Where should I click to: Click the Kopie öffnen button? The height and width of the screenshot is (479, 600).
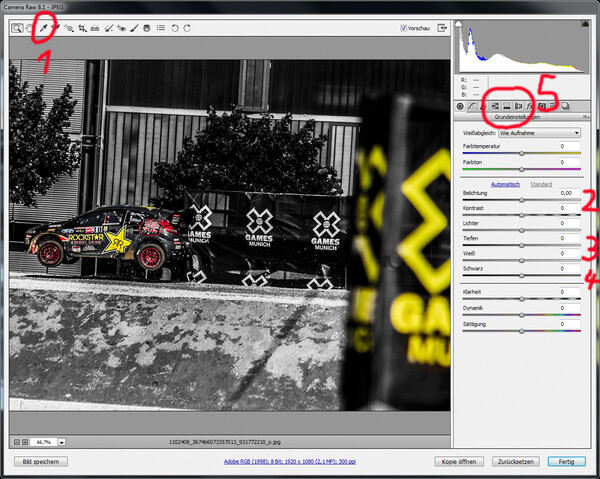point(459,461)
